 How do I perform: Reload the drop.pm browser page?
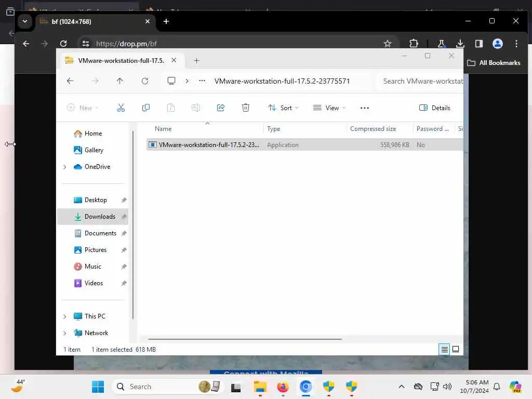click(x=63, y=44)
